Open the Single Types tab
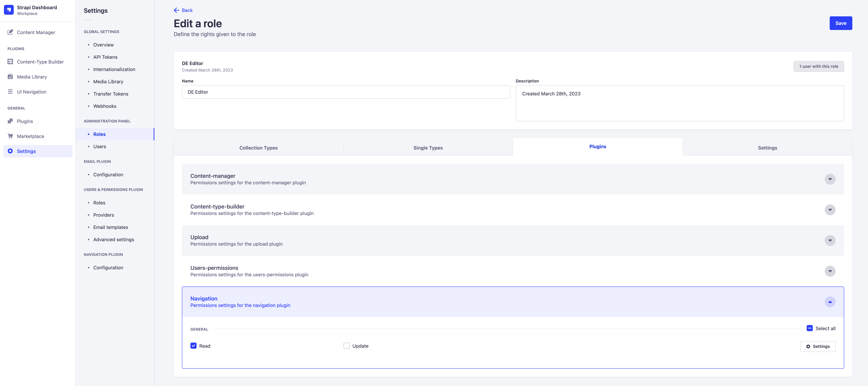The height and width of the screenshot is (386, 868). pos(428,148)
